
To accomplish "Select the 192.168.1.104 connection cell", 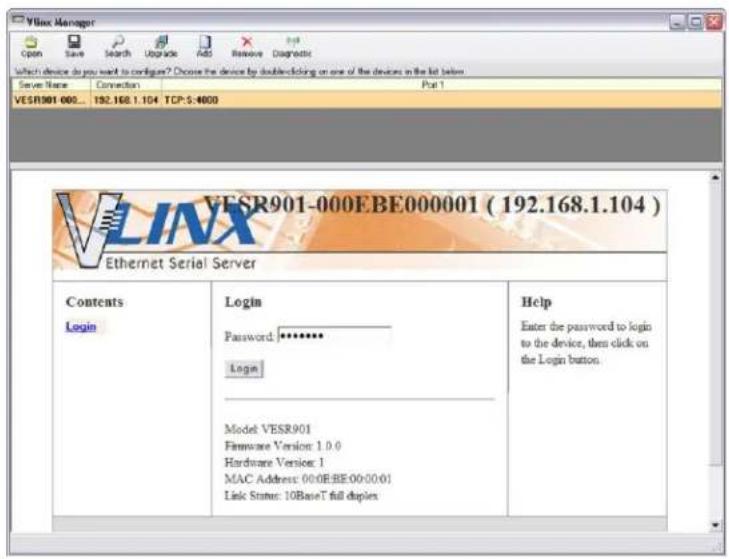I will click(x=126, y=100).
